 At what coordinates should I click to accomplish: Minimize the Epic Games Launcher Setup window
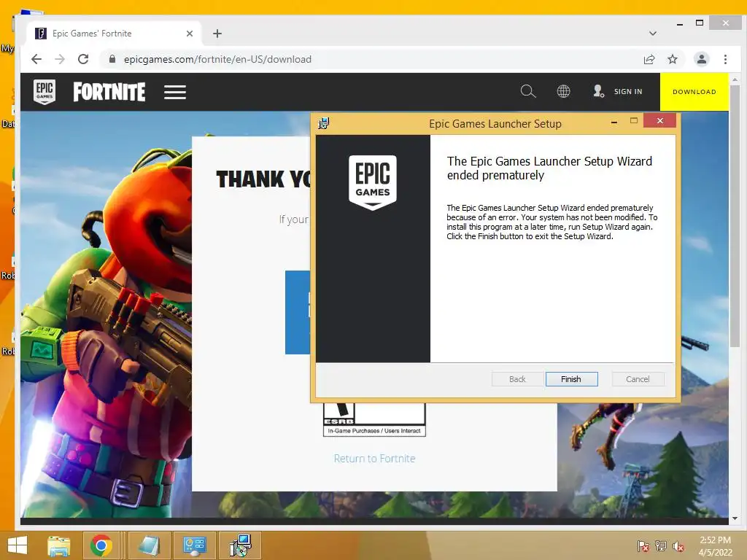pyautogui.click(x=614, y=122)
